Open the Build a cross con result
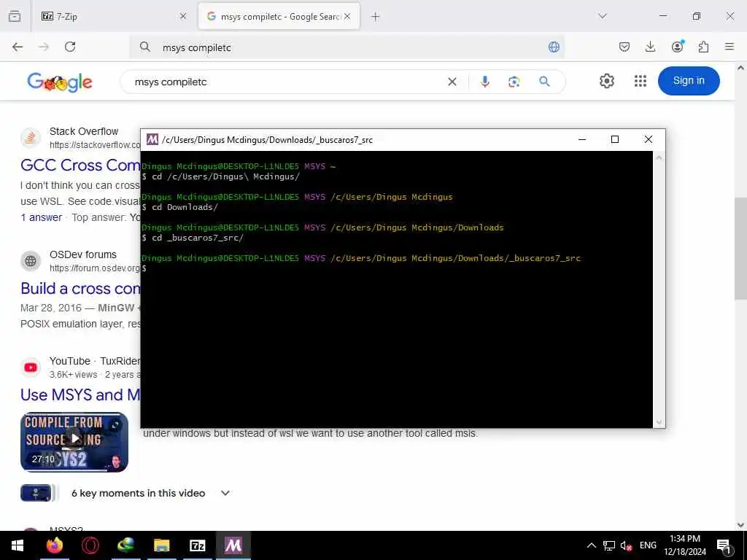The height and width of the screenshot is (560, 747). pos(80,289)
